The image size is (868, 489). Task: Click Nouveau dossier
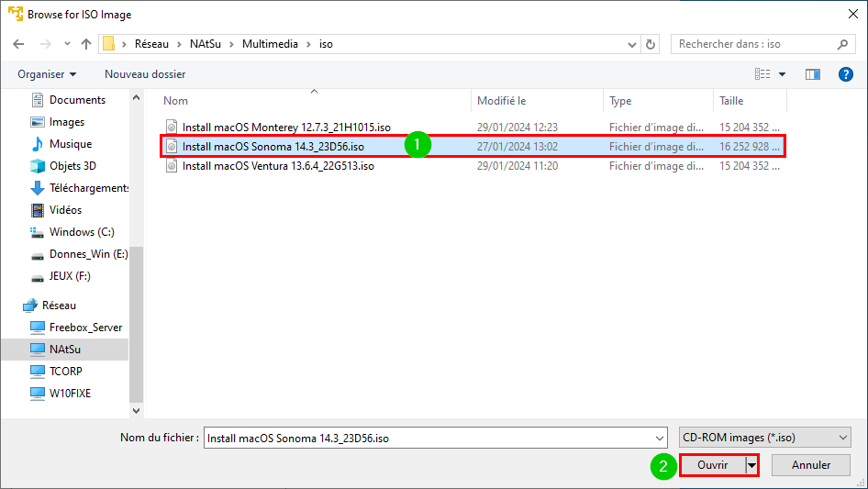pyautogui.click(x=145, y=74)
